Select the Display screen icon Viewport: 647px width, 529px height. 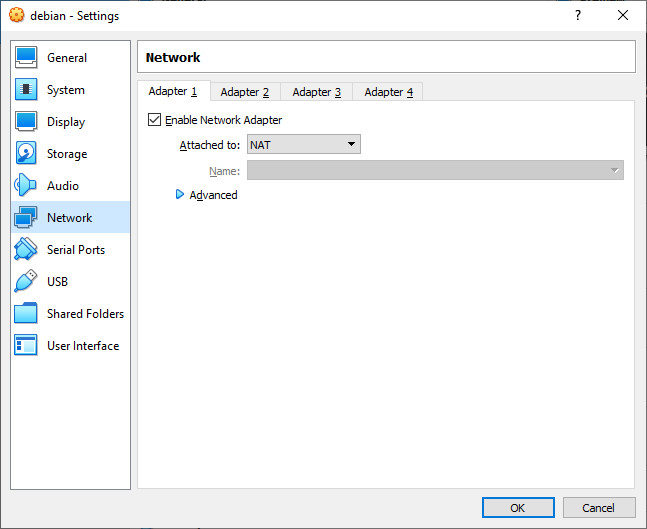click(26, 121)
